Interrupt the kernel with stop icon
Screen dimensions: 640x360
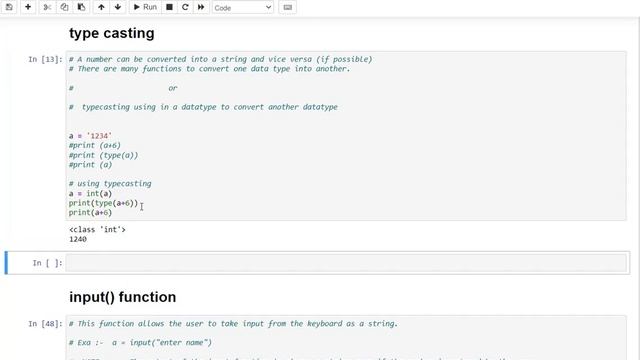tap(169, 7)
